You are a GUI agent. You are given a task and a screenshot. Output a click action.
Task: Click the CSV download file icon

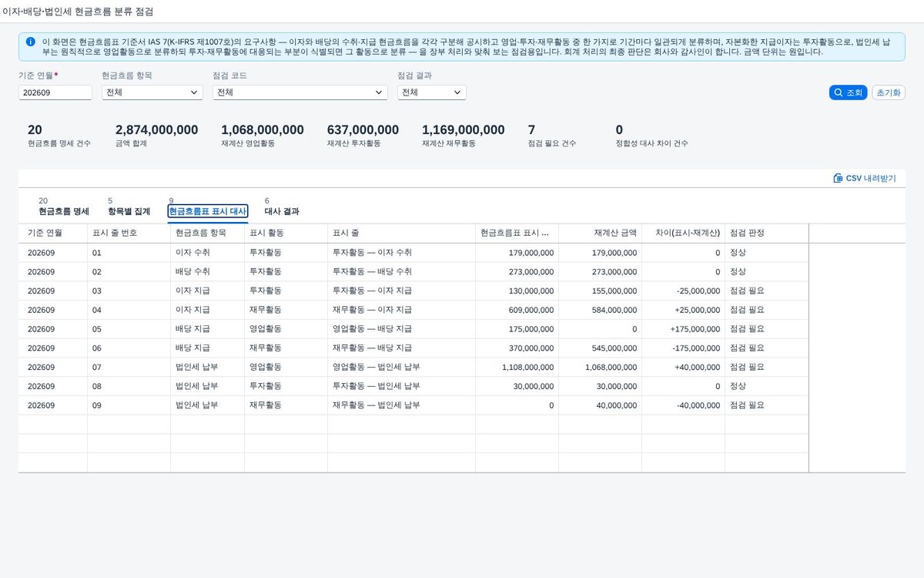pos(838,178)
